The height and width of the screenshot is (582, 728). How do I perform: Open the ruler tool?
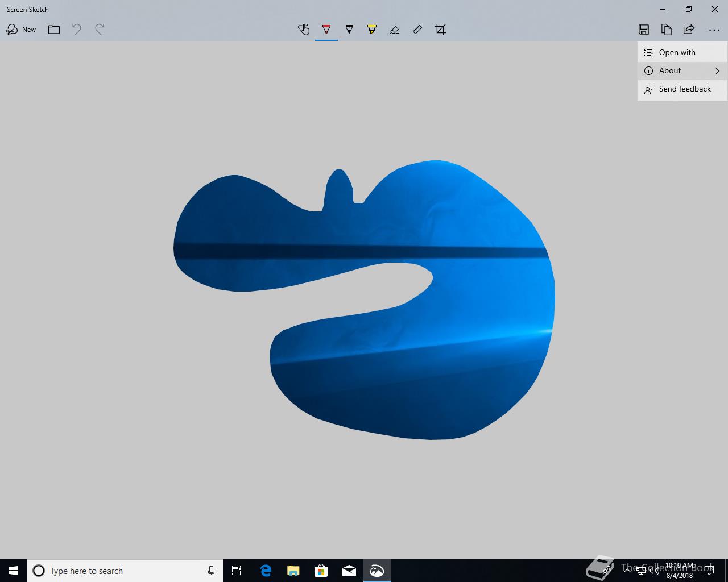point(417,30)
